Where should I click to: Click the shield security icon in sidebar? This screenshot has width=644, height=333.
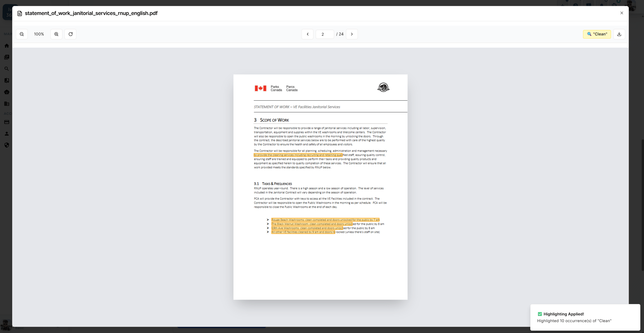tap(7, 145)
